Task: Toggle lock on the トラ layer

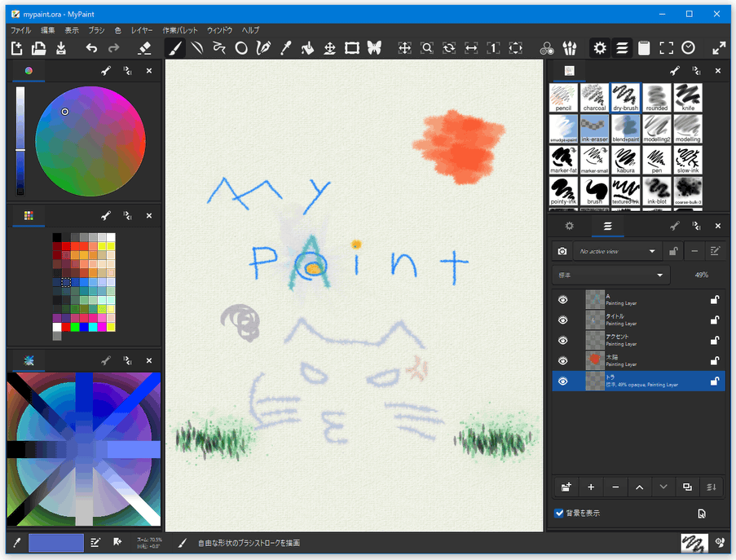Action: [x=715, y=381]
